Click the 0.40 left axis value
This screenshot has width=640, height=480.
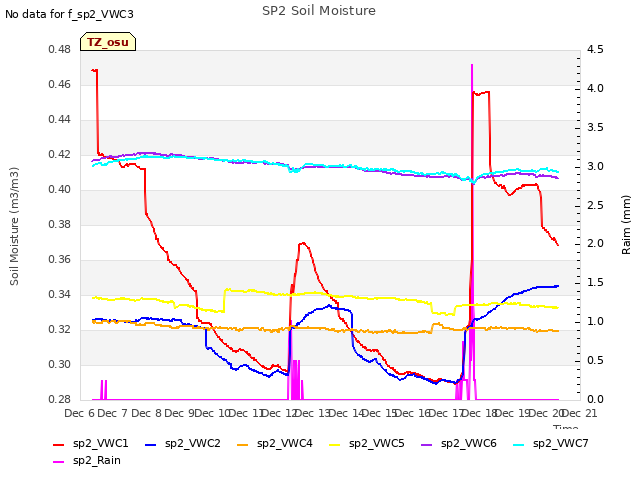click(59, 189)
